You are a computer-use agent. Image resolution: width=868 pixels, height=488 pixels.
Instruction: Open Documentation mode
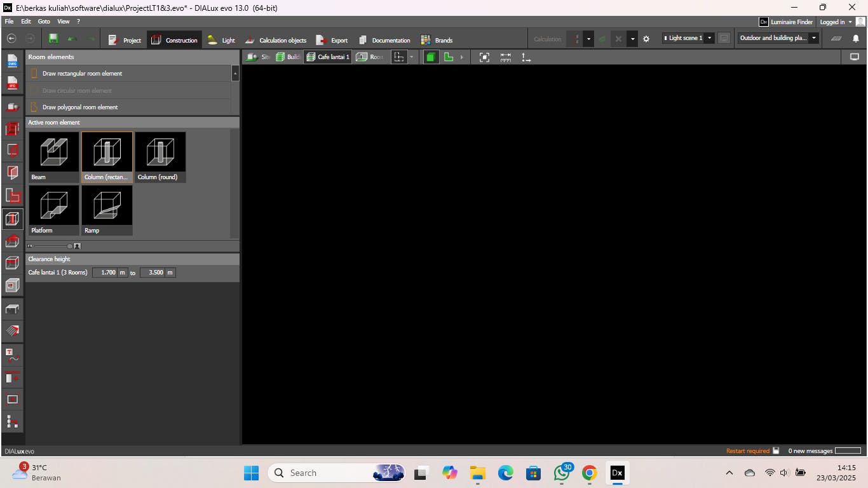tap(384, 40)
